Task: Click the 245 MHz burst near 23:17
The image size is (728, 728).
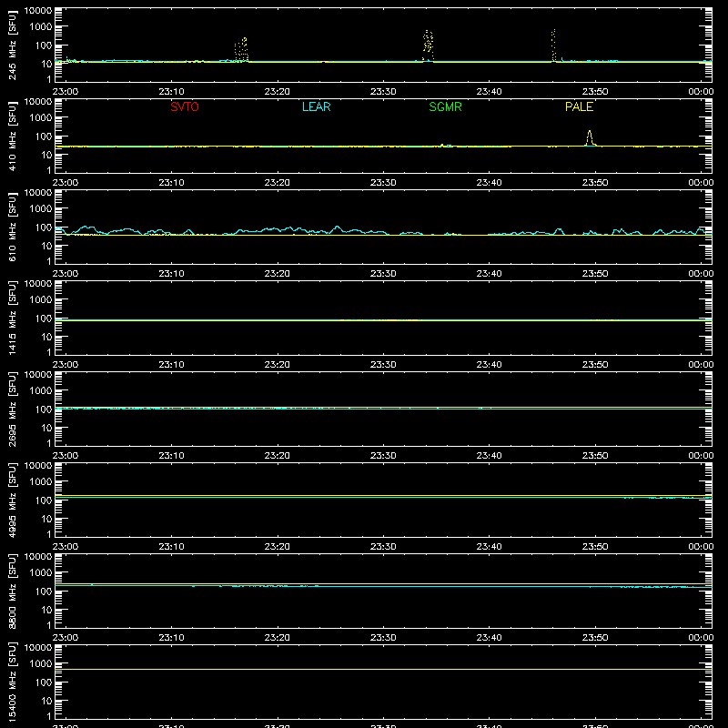Action: pyautogui.click(x=241, y=50)
